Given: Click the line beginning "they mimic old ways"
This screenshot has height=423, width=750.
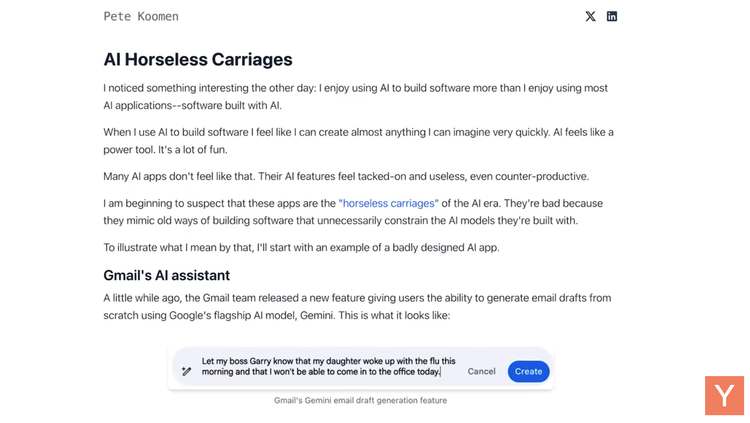Looking at the screenshot, I should [341, 221].
